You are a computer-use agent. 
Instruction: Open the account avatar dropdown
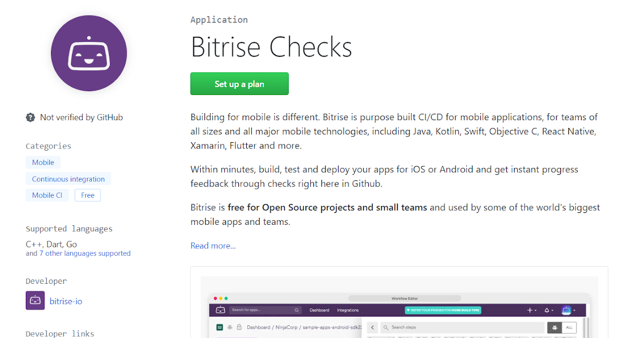coord(566,310)
